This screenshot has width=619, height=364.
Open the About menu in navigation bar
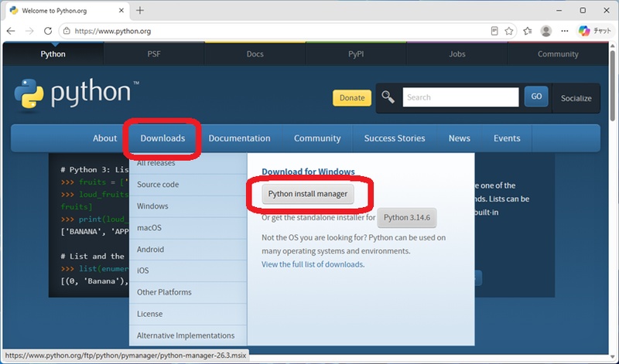104,138
